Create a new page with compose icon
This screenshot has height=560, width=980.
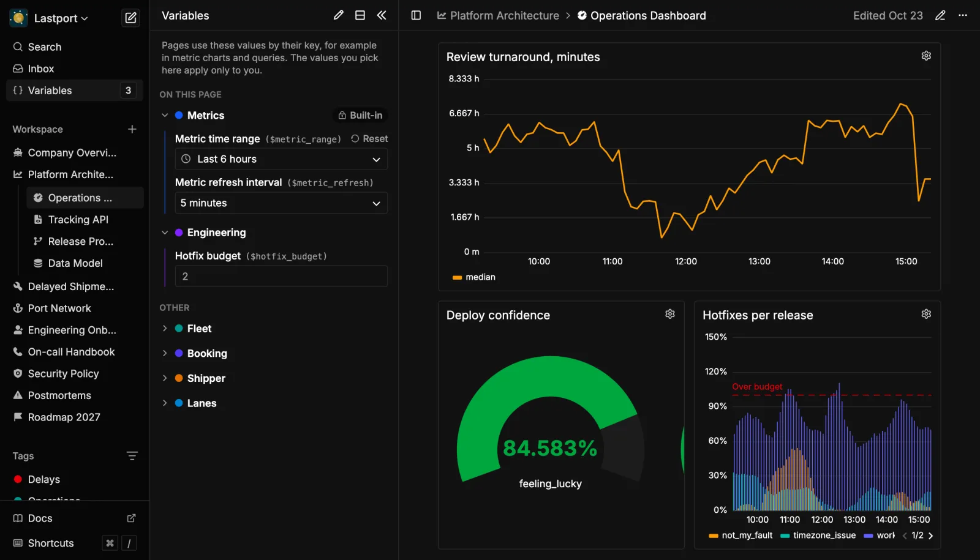pos(130,18)
